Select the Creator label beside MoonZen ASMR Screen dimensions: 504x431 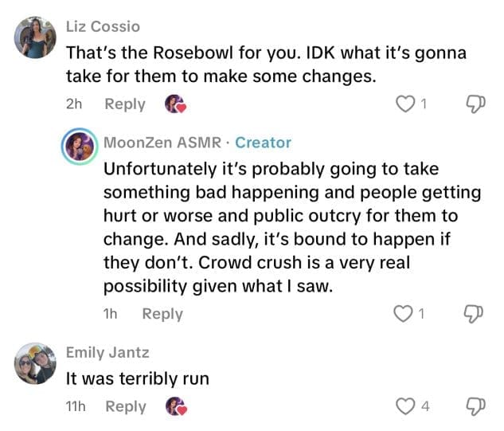(x=264, y=143)
